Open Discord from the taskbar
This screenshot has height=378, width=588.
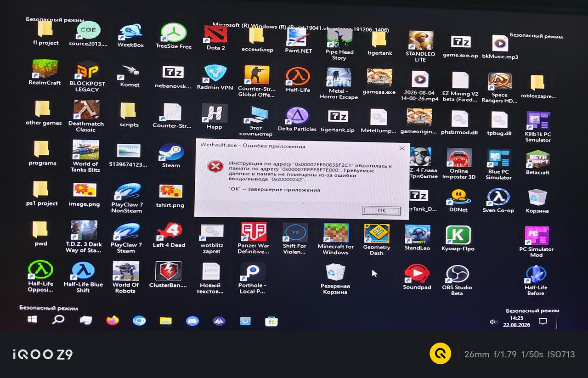(192, 321)
